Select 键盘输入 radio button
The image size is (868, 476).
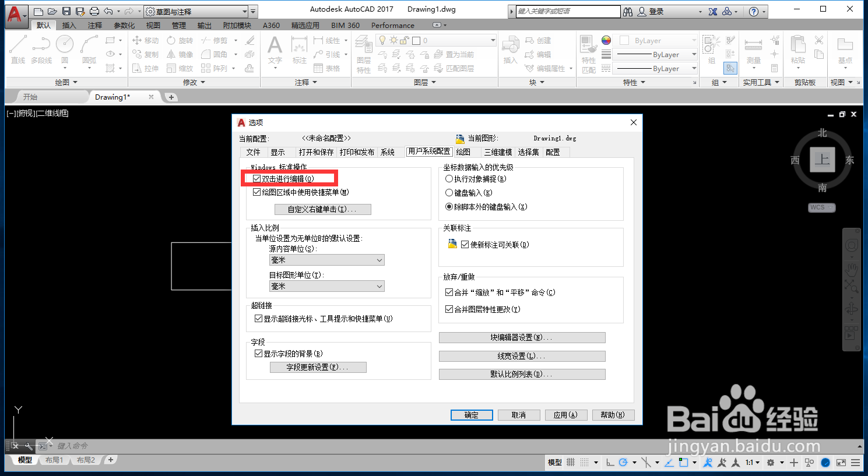pos(449,193)
